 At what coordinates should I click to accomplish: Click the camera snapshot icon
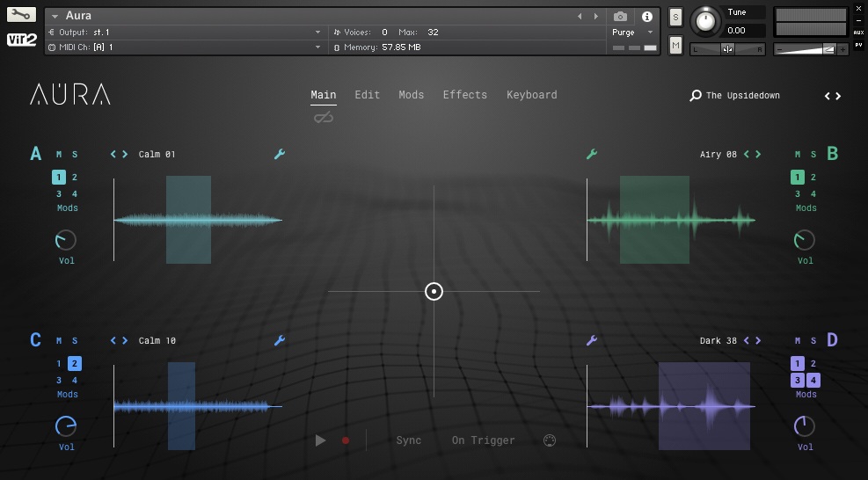pyautogui.click(x=620, y=17)
